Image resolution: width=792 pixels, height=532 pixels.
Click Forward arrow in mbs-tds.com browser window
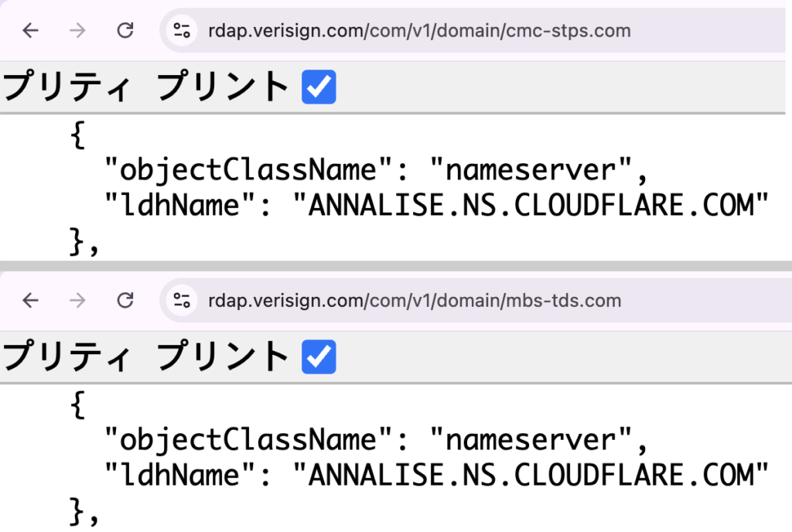coord(77,301)
